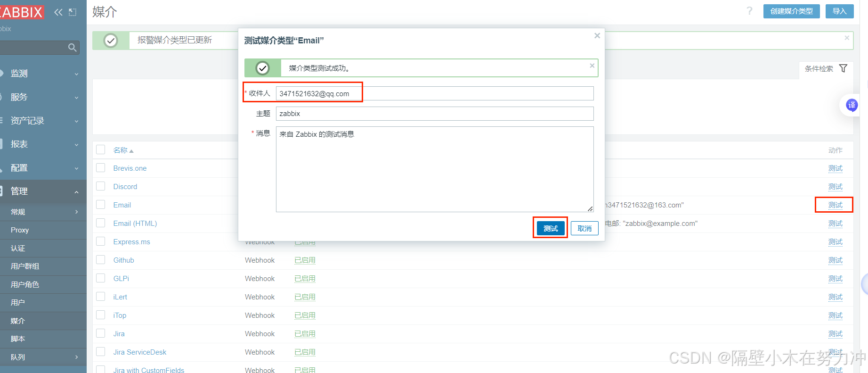Click the kiosk mode sidebar icon
868x373 pixels.
73,12
